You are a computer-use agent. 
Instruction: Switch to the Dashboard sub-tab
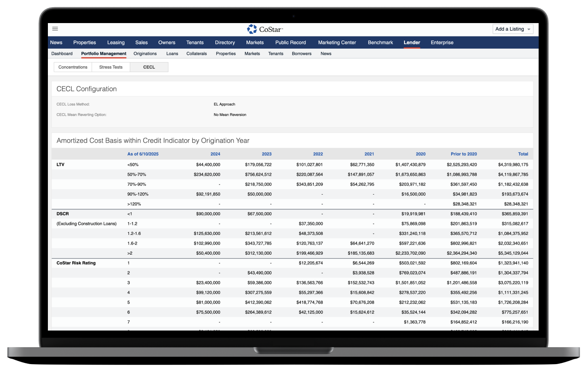[62, 54]
